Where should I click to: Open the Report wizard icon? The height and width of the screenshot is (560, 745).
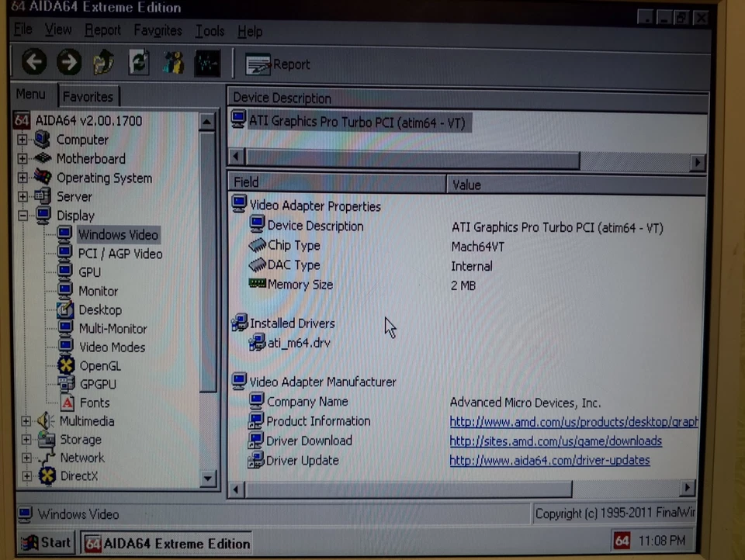[258, 64]
